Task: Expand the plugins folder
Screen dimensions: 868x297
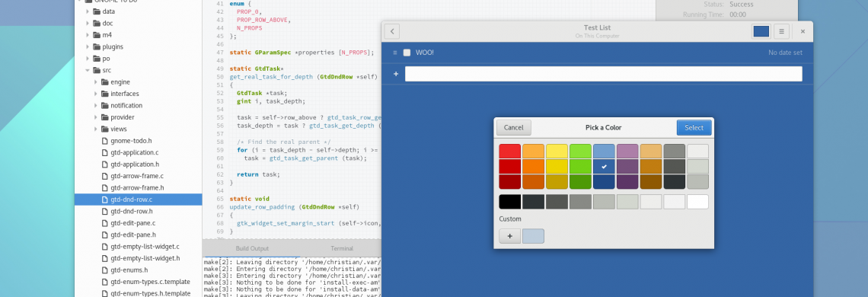Action: [x=88, y=47]
